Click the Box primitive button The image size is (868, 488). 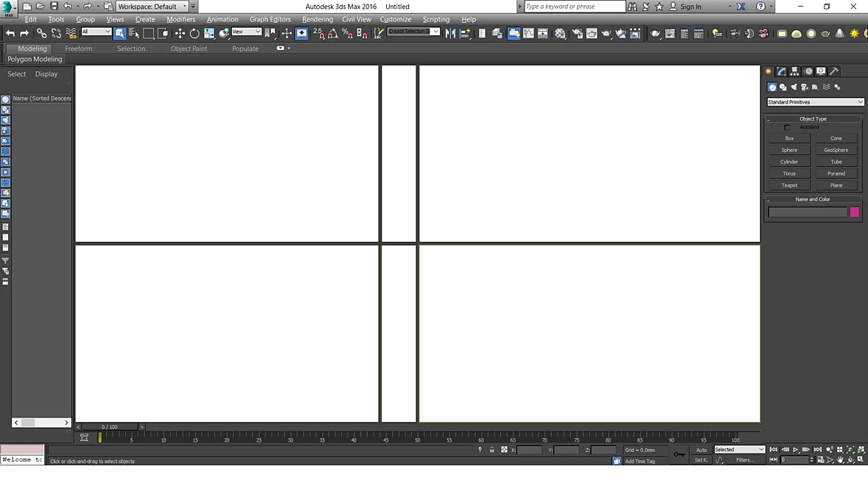coord(789,138)
